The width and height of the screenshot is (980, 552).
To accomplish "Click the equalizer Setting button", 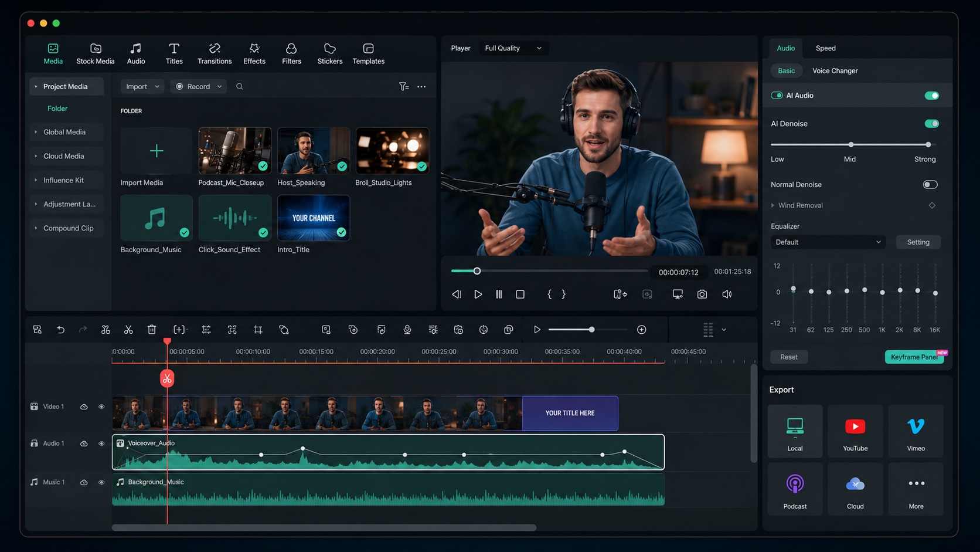I will (x=918, y=242).
